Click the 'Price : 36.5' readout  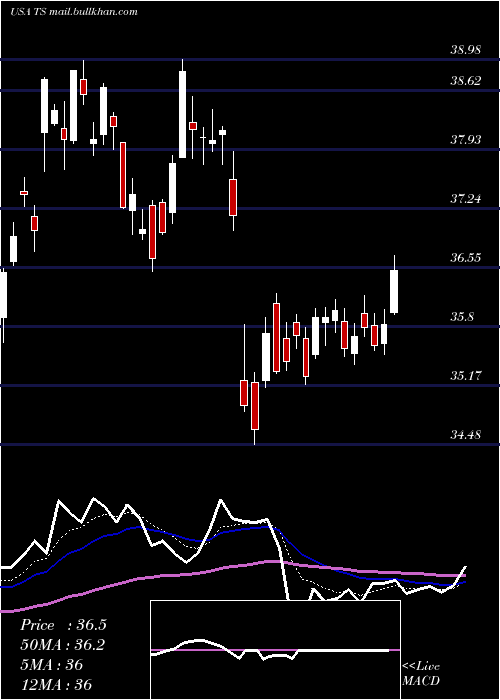tap(63, 625)
